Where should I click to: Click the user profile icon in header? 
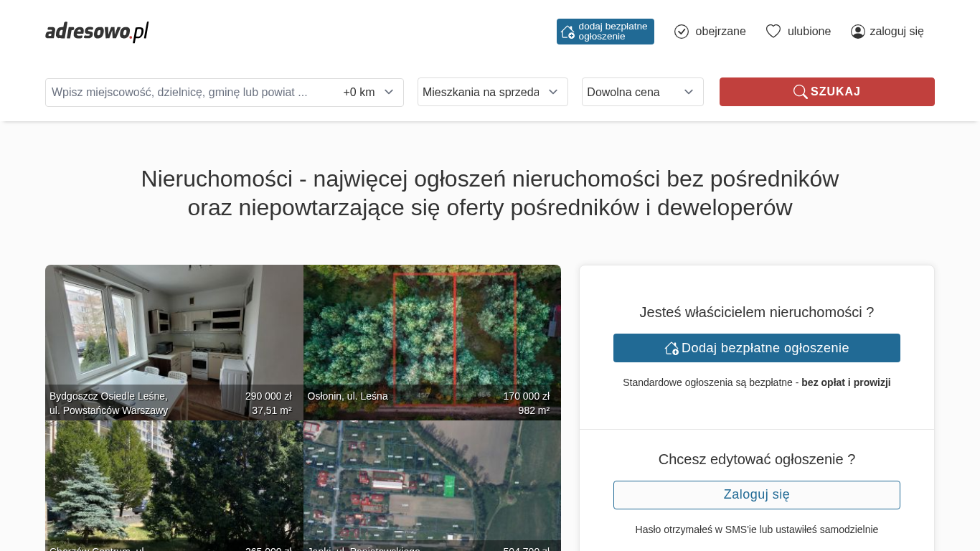click(857, 32)
